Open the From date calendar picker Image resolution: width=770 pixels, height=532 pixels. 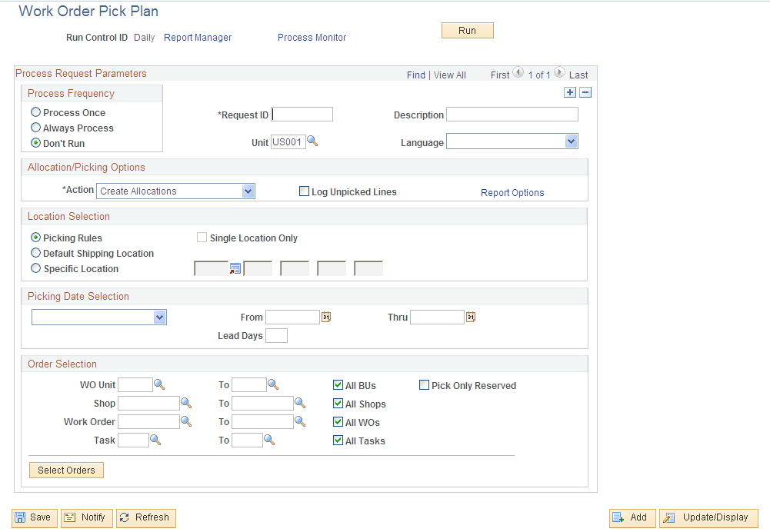pyautogui.click(x=325, y=316)
